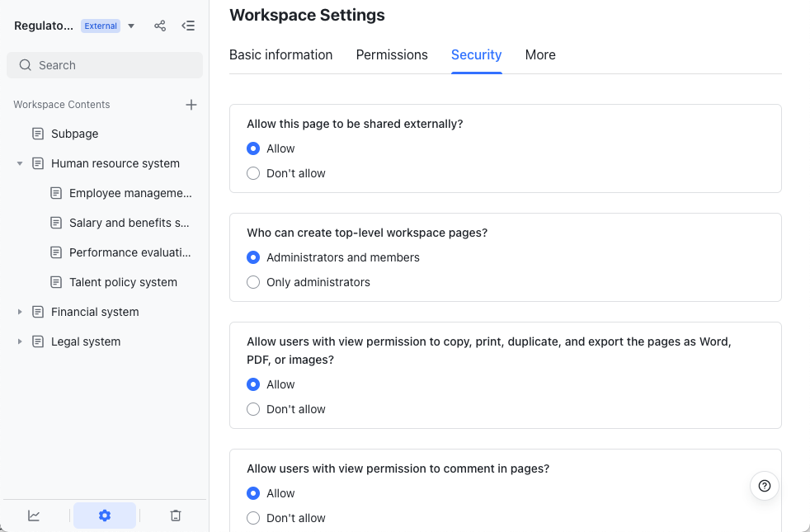Click the help question mark icon
Viewport: 810px width, 532px height.
point(765,486)
